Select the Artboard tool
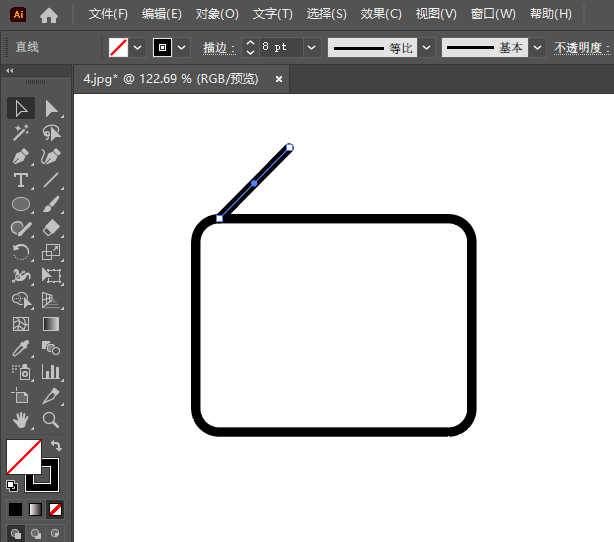The image size is (614, 542). pos(20,396)
